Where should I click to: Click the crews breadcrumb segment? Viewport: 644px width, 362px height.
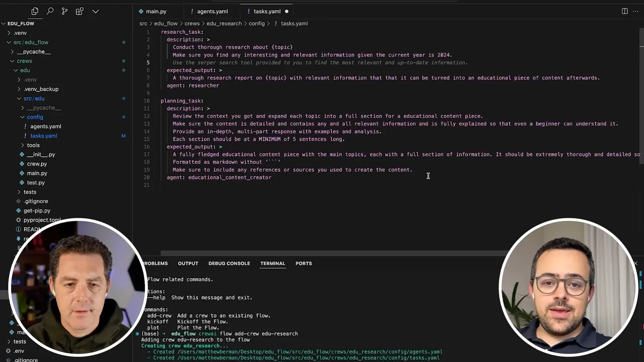click(x=192, y=23)
